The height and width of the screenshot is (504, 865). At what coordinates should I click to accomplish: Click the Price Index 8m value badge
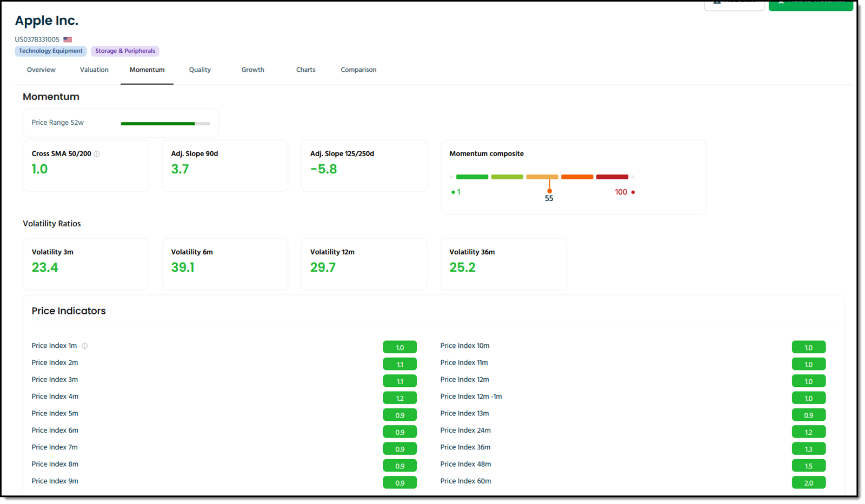coord(400,466)
